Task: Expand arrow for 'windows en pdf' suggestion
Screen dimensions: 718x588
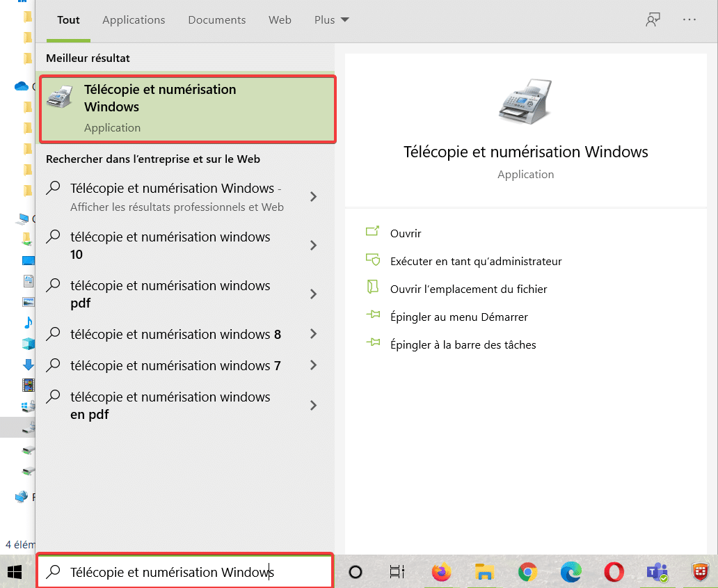Action: pyautogui.click(x=314, y=405)
